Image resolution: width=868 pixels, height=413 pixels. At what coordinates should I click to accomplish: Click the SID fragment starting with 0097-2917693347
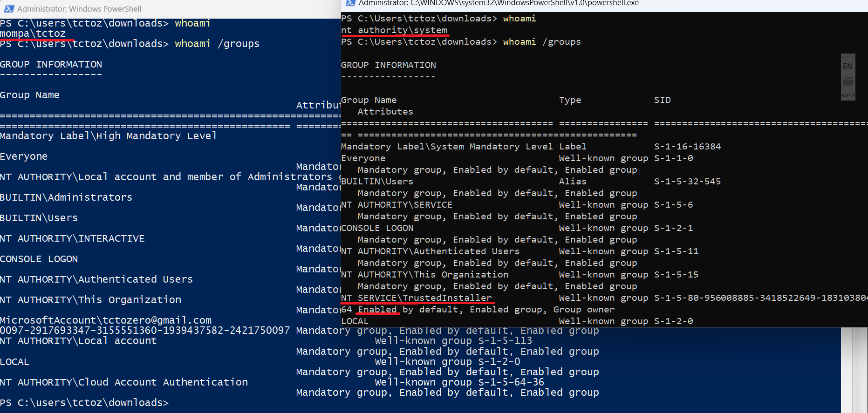click(x=145, y=331)
